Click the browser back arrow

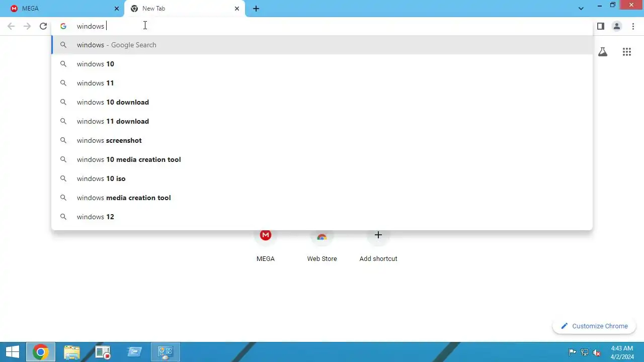(11, 26)
